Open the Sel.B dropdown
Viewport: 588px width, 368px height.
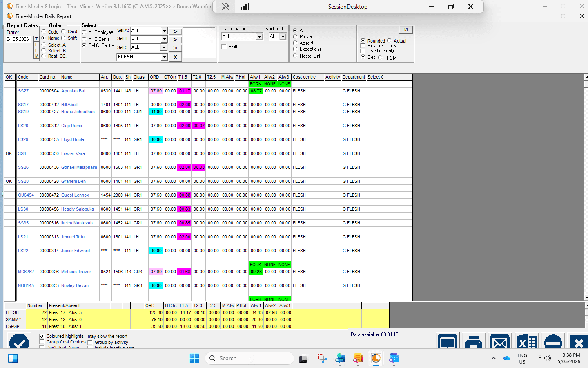[x=164, y=39]
